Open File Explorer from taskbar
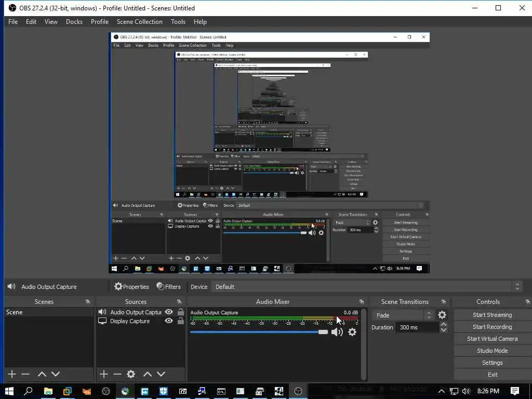Image resolution: width=532 pixels, height=399 pixels. pos(48,391)
